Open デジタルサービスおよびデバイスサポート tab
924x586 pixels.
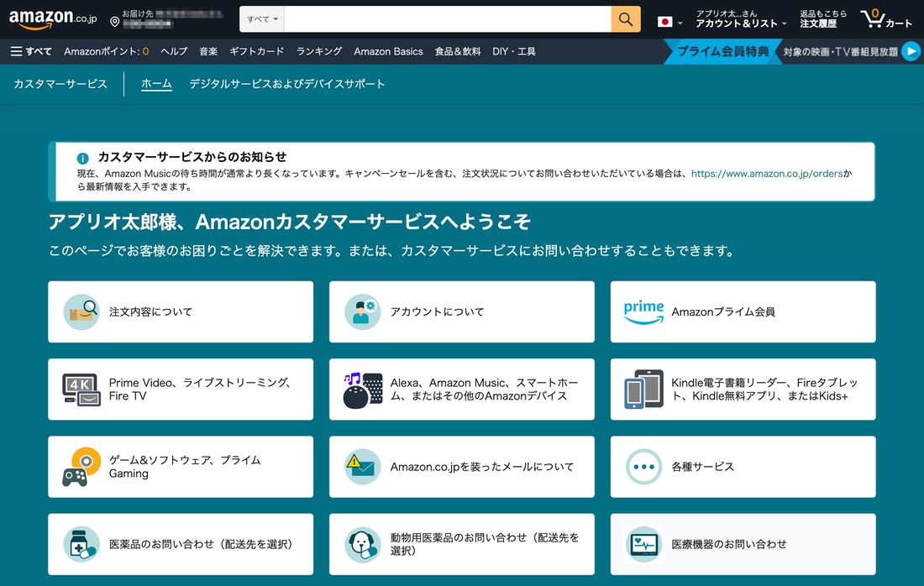coord(287,84)
